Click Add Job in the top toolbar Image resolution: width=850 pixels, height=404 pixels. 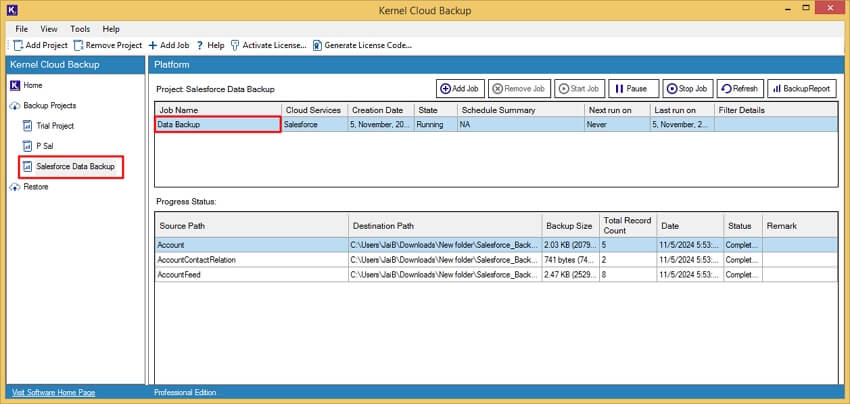[x=169, y=46]
